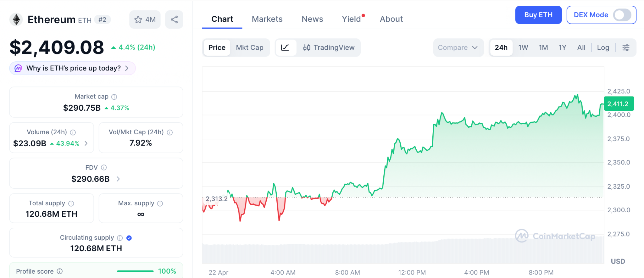This screenshot has width=644, height=278.
Task: Open chart settings sliders icon
Action: pyautogui.click(x=626, y=47)
